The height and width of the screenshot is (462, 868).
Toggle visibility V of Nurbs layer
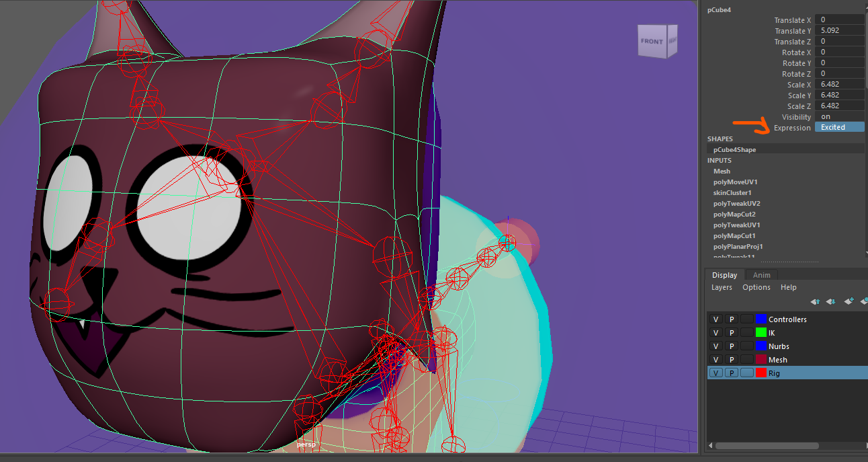(715, 346)
